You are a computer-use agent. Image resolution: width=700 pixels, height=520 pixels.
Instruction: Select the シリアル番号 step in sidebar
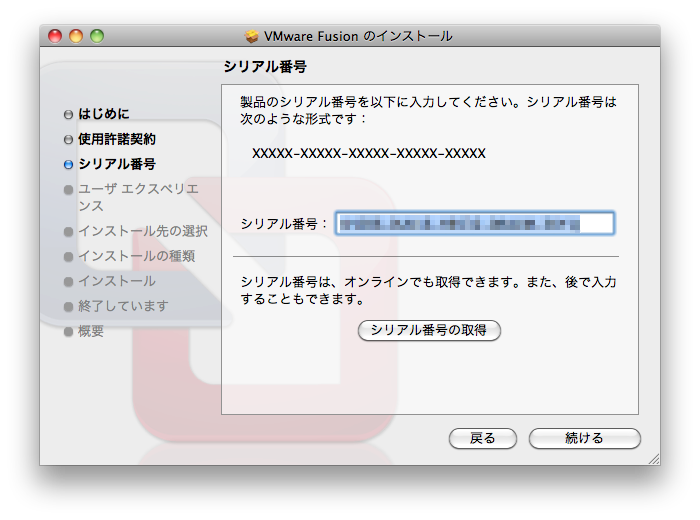coord(117,164)
